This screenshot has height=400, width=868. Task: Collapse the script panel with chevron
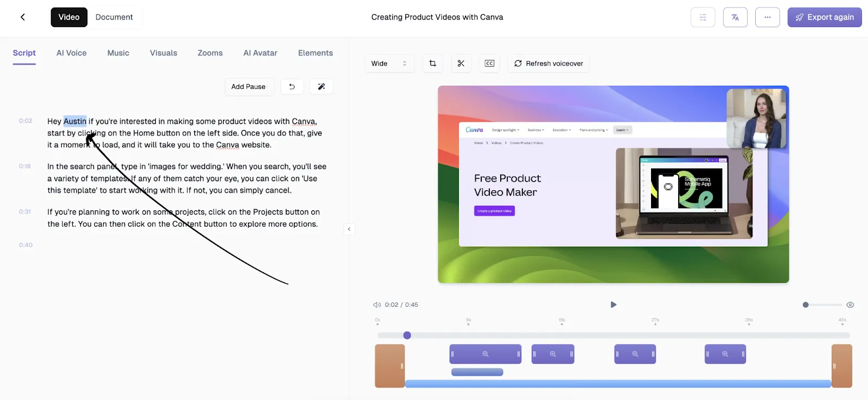point(349,229)
